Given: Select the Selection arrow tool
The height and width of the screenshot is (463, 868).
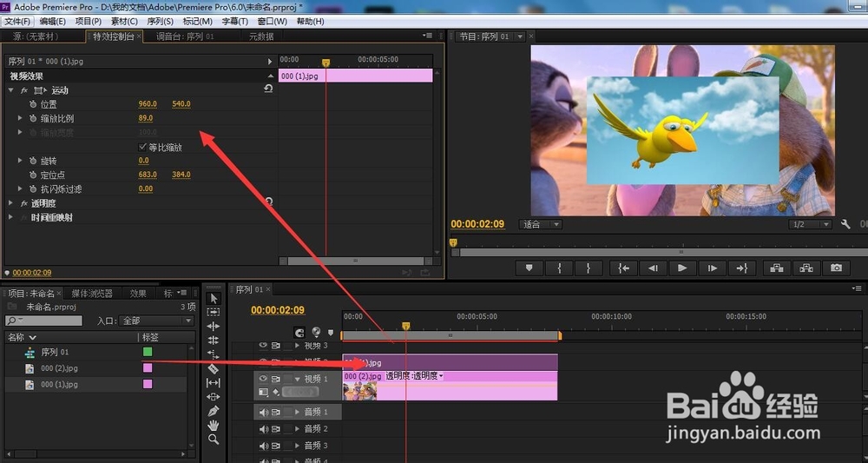Looking at the screenshot, I should 214,299.
